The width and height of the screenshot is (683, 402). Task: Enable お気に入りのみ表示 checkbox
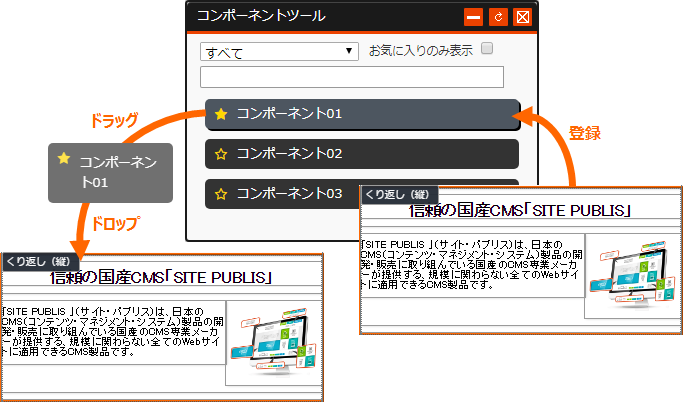point(487,48)
